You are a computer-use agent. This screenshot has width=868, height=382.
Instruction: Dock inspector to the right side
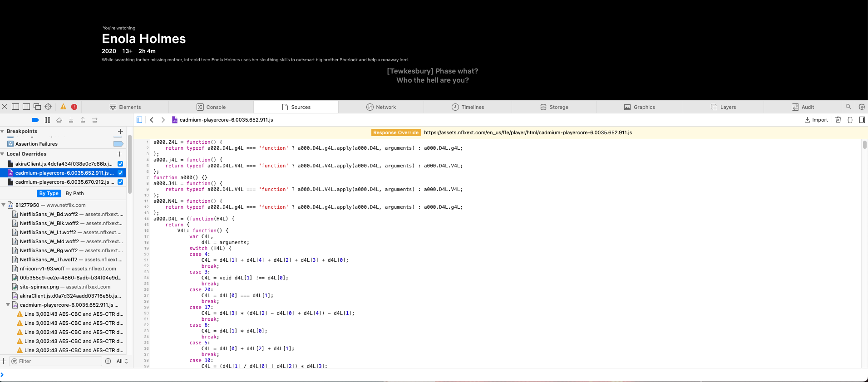[x=26, y=107]
